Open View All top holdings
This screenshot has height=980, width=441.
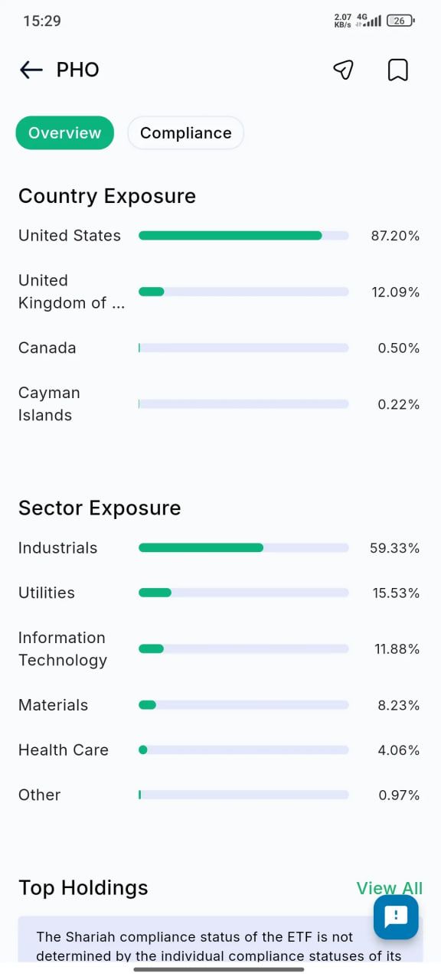389,888
